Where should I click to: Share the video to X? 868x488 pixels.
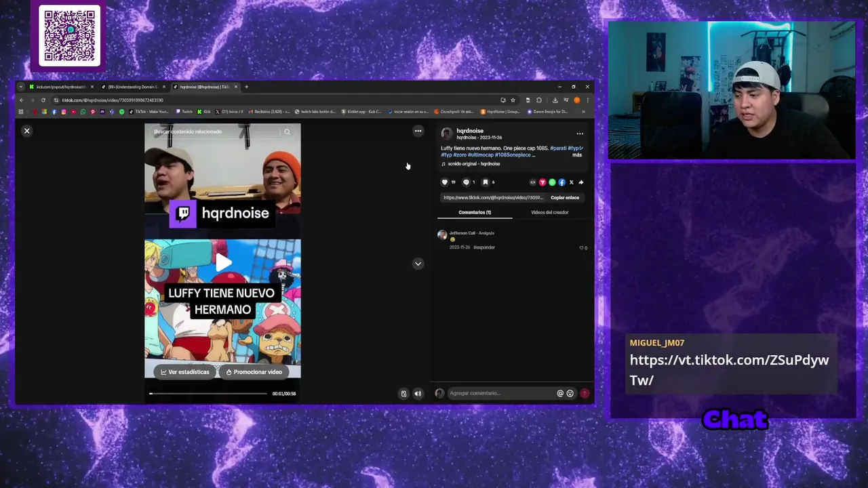point(571,182)
